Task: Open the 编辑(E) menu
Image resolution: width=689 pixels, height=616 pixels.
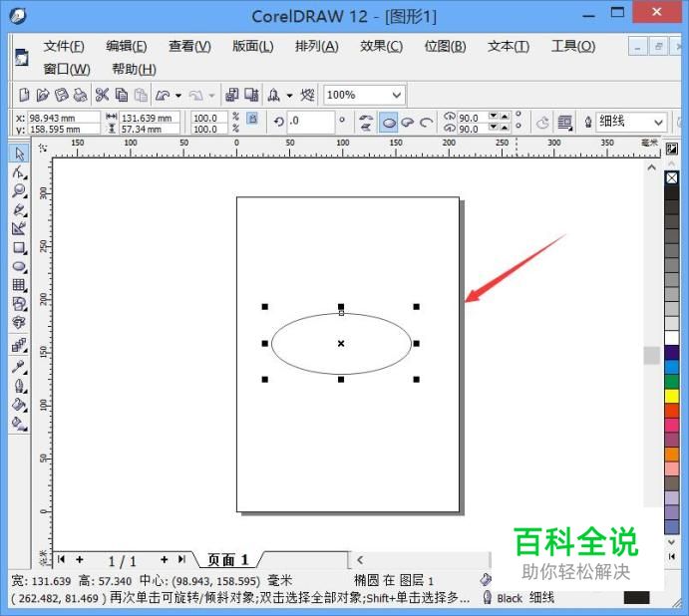Action: [127, 46]
